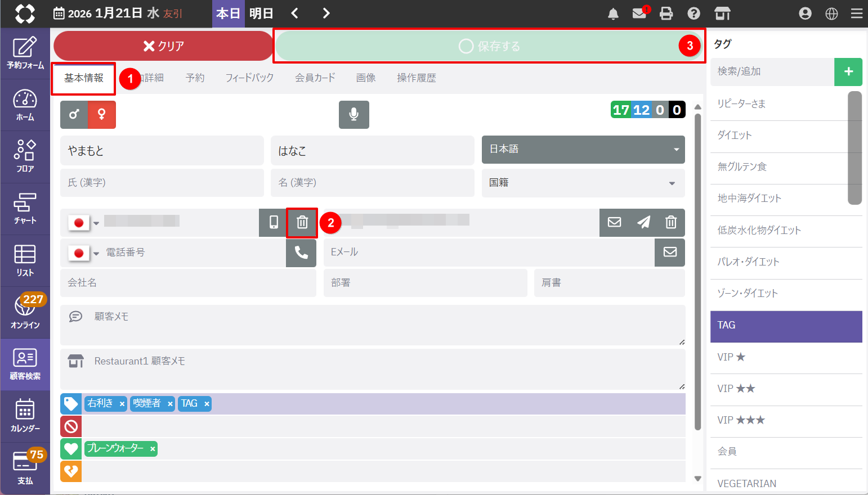868x495 pixels.
Task: Click the 保存する button
Action: pyautogui.click(x=489, y=46)
